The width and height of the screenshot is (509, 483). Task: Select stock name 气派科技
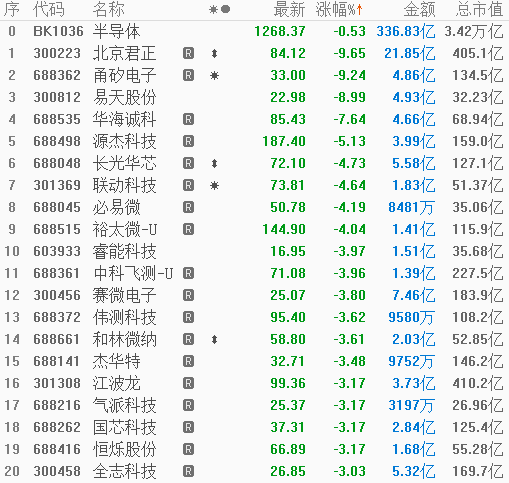point(124,405)
